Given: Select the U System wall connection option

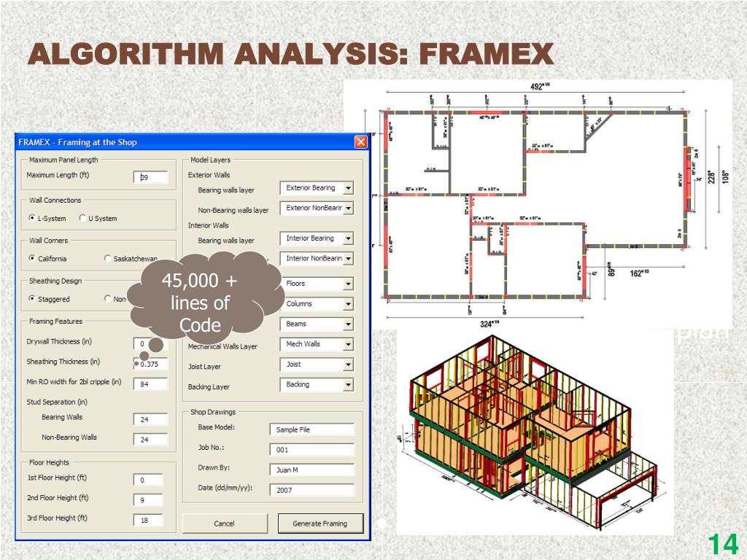Looking at the screenshot, I should click(82, 218).
